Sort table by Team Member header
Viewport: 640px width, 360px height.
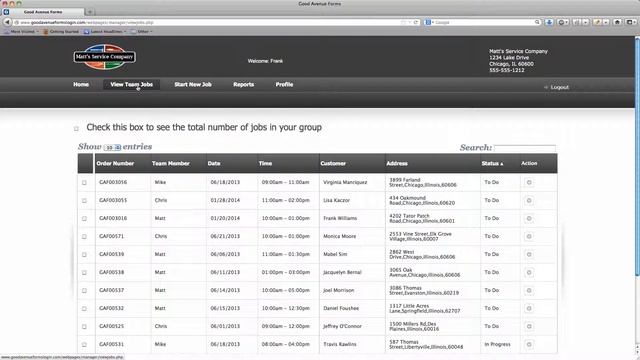[x=178, y=164]
